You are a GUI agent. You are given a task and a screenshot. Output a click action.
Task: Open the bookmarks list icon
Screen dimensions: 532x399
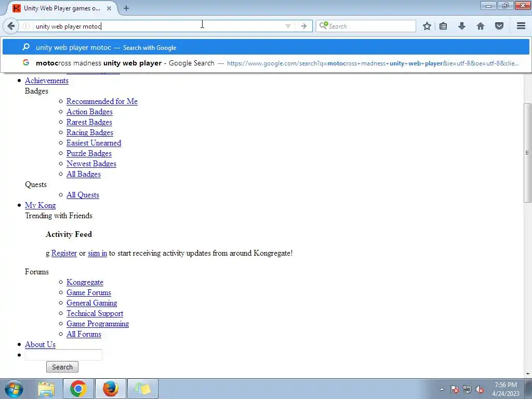point(443,26)
